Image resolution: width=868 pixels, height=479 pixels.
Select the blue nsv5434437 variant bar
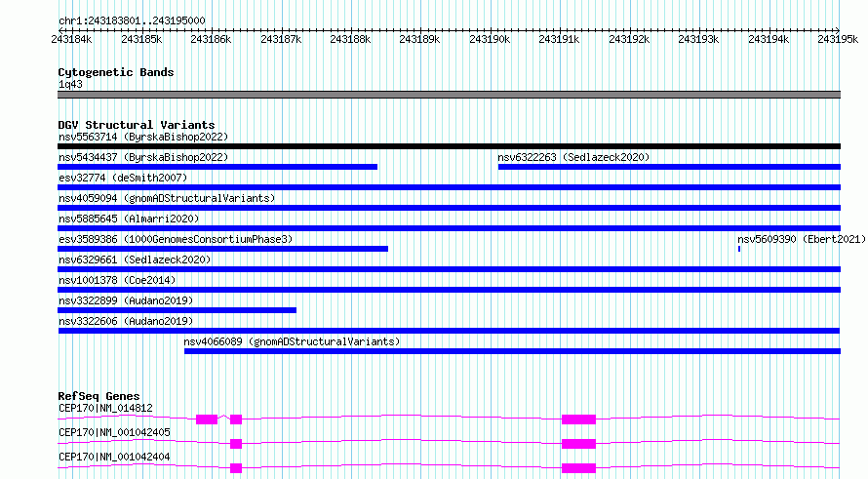pyautogui.click(x=217, y=167)
